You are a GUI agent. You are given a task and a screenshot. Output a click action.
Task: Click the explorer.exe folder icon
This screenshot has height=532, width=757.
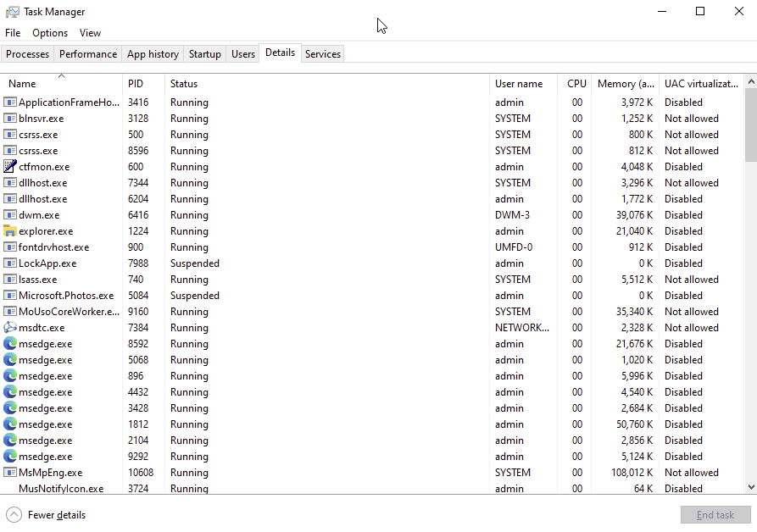(9, 231)
